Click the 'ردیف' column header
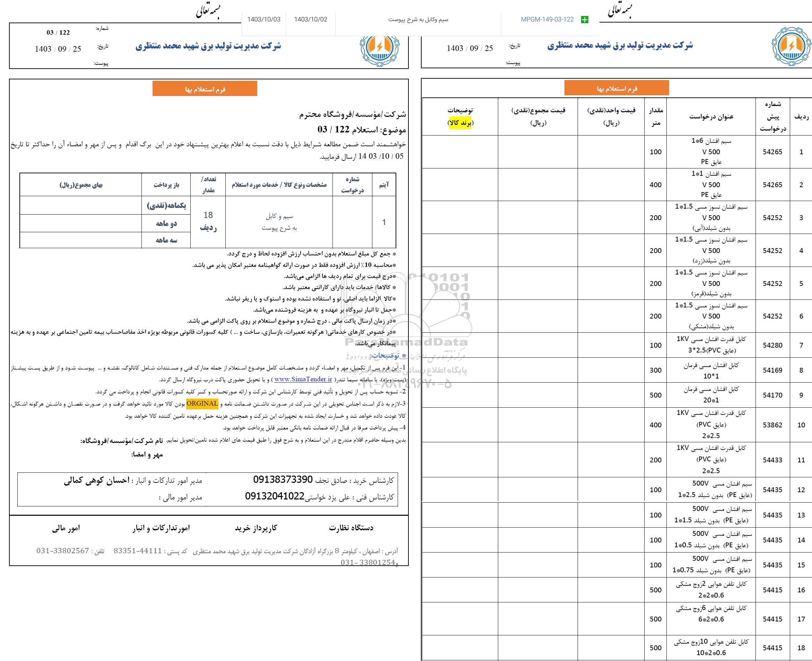Image resolution: width=812 pixels, height=661 pixels. point(801,117)
